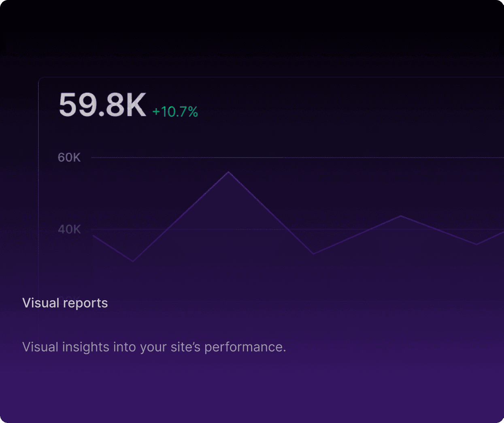
Task: Select the 60K axis label
Action: pos(69,157)
